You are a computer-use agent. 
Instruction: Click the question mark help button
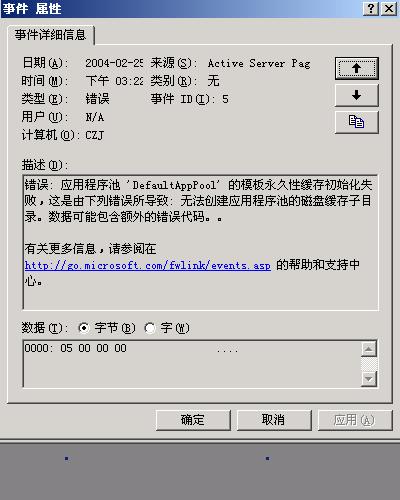(x=371, y=8)
